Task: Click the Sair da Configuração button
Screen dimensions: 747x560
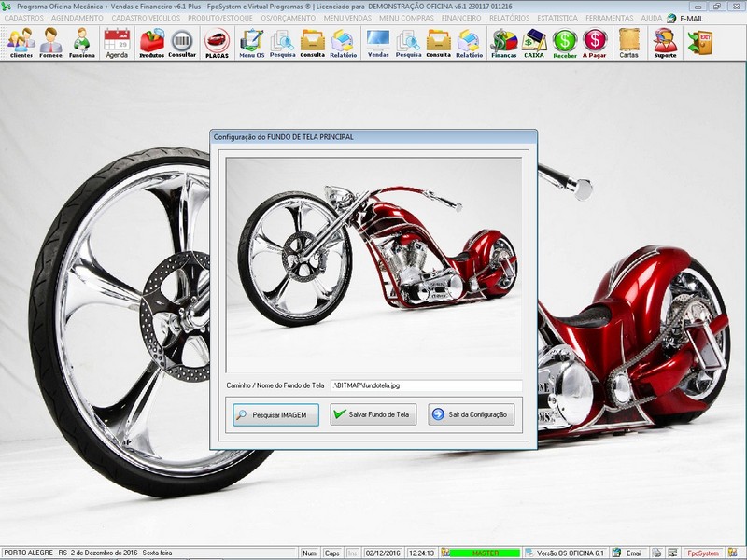Action: click(472, 414)
